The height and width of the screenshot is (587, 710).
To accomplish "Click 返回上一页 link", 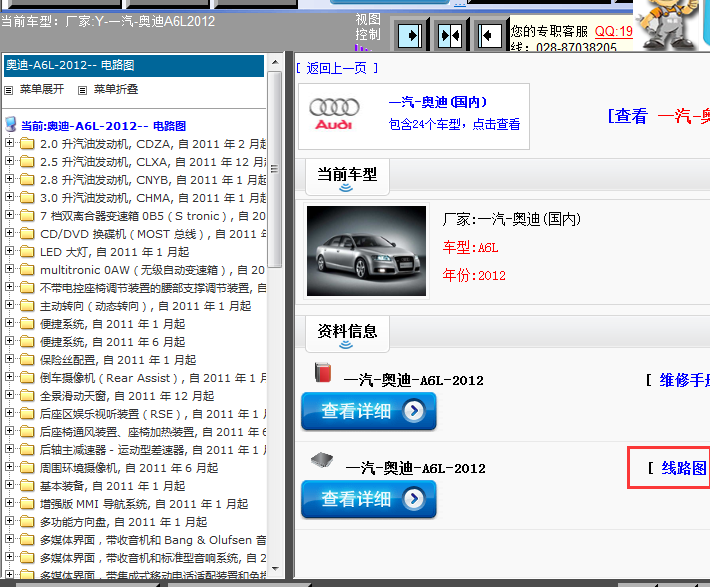I will pyautogui.click(x=336, y=68).
